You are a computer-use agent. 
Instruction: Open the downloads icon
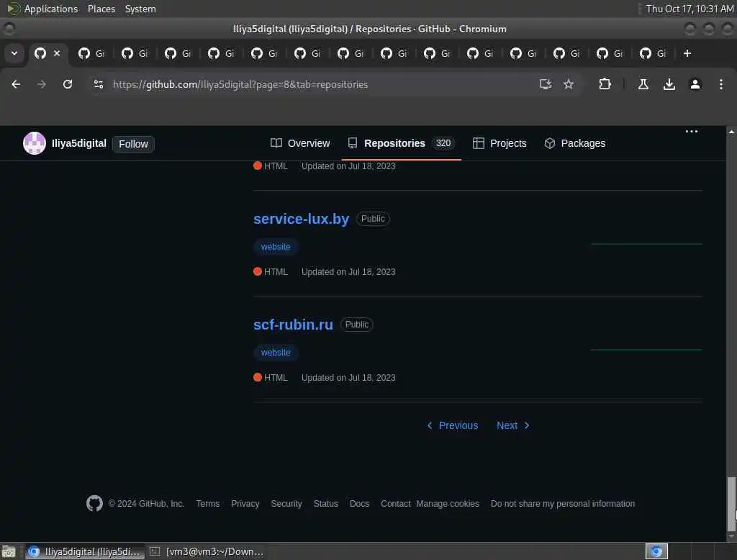669,84
